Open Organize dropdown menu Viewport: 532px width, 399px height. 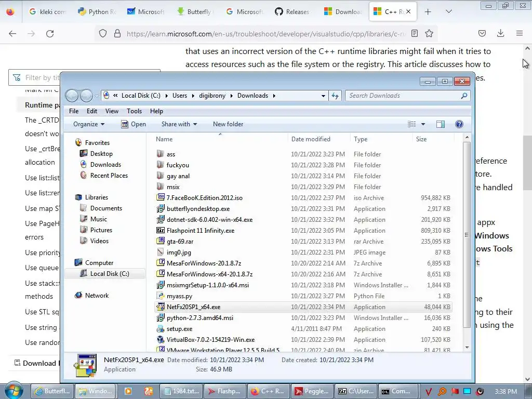pos(89,124)
